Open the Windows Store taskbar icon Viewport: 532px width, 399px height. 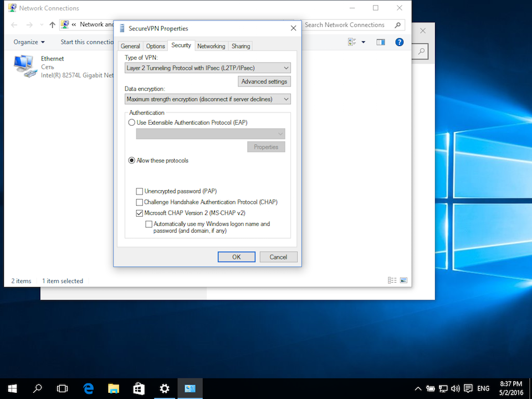tap(139, 388)
